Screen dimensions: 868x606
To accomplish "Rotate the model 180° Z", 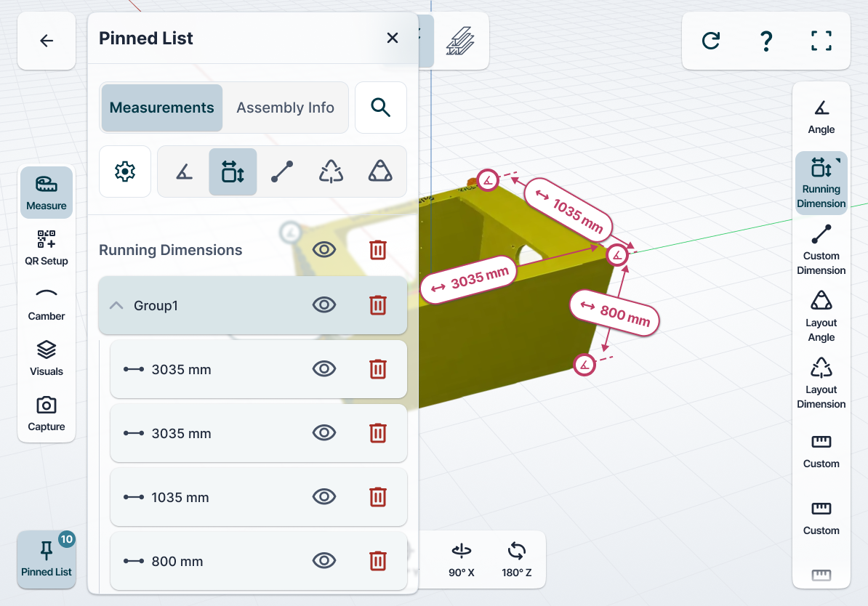I will click(x=516, y=559).
